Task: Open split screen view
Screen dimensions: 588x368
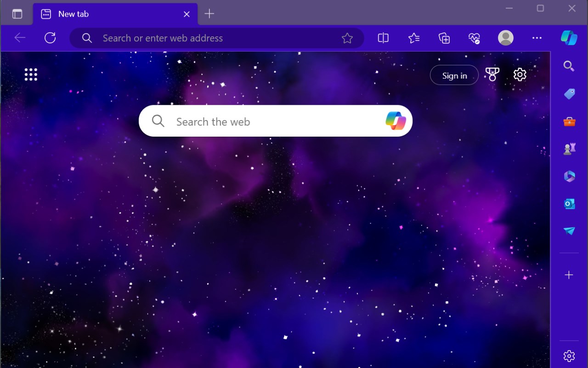Action: click(383, 38)
